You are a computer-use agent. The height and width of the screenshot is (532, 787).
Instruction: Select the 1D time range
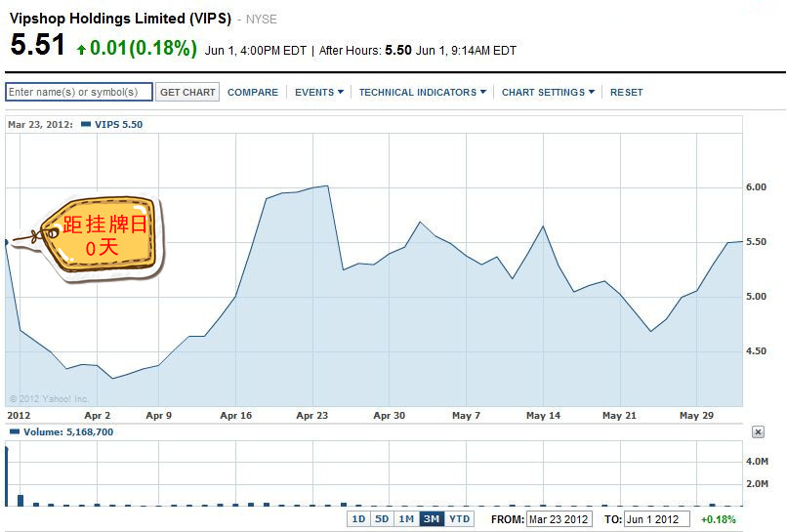pyautogui.click(x=358, y=519)
